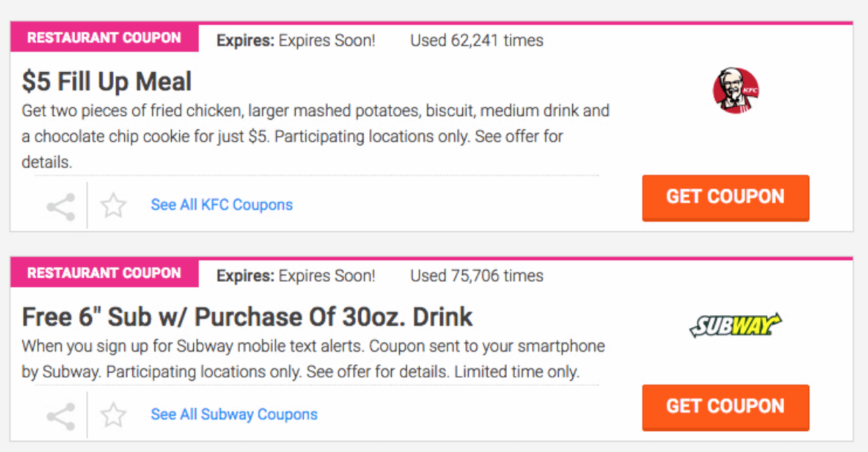Open See All KFC Coupons link
The width and height of the screenshot is (868, 452).
[x=222, y=205]
